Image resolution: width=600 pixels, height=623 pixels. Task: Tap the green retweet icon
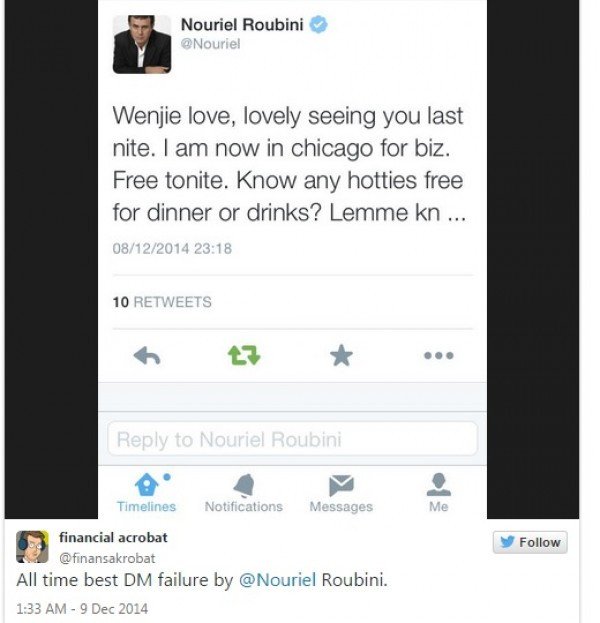(243, 355)
